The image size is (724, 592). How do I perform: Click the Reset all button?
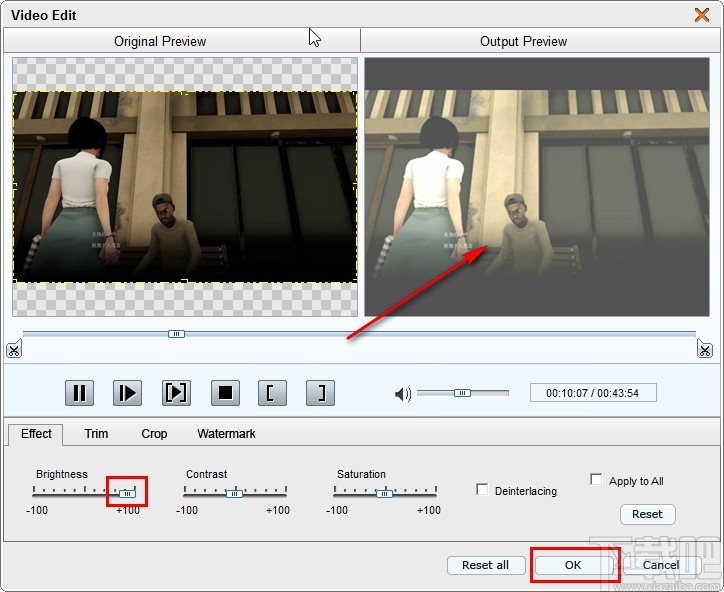pos(486,565)
